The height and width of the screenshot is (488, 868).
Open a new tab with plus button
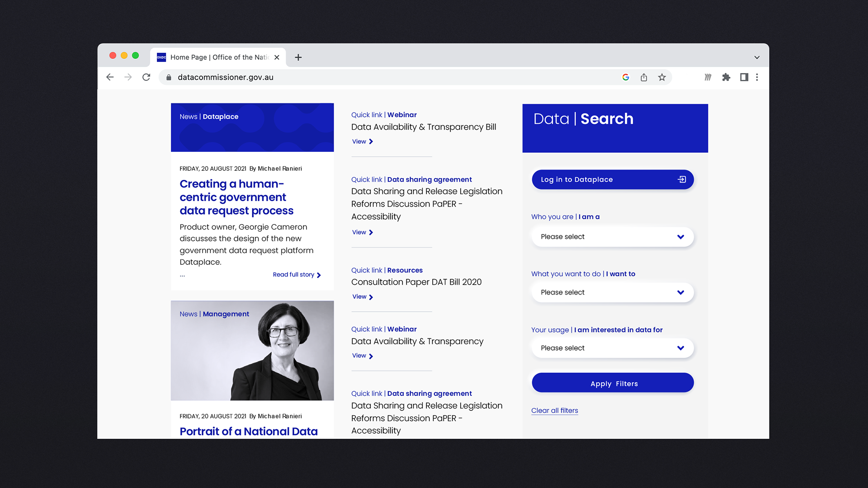click(x=298, y=57)
